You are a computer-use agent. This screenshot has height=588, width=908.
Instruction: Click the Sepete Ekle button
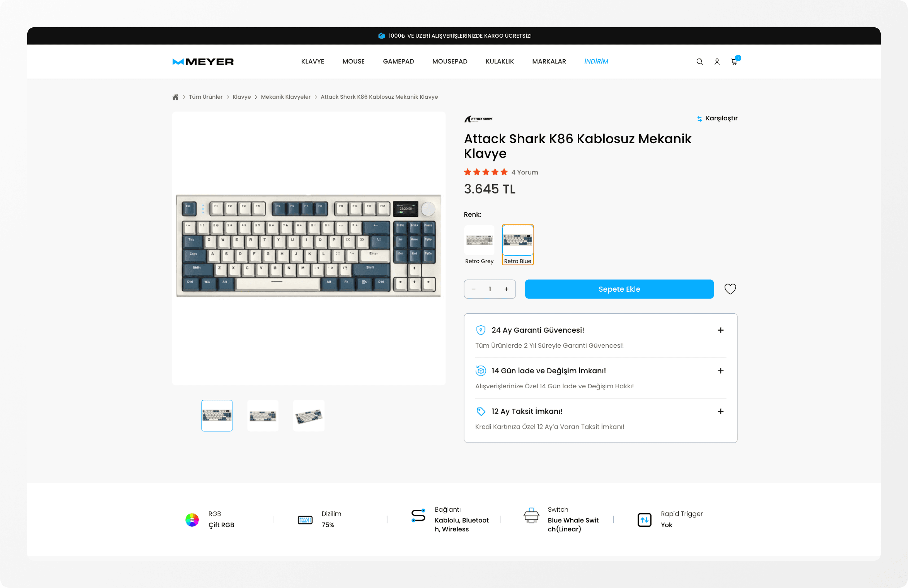click(619, 289)
